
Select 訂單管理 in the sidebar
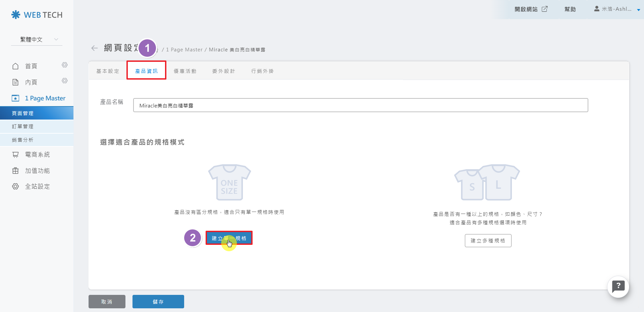pyautogui.click(x=23, y=127)
